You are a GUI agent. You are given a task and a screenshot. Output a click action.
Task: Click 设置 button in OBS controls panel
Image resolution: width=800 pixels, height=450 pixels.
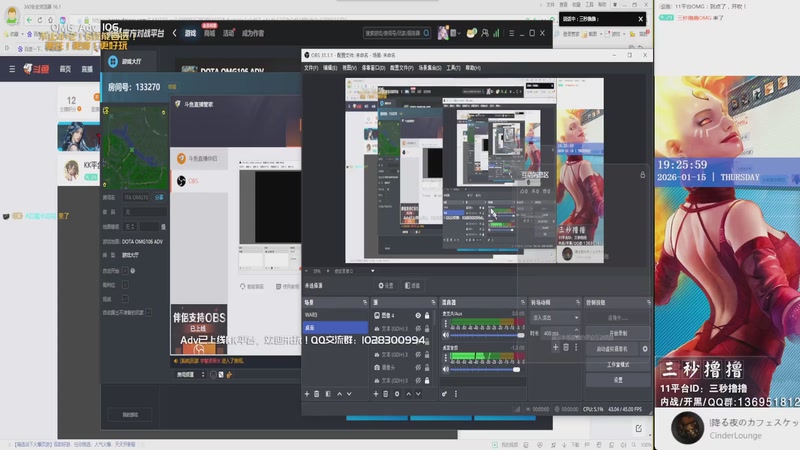click(x=618, y=380)
